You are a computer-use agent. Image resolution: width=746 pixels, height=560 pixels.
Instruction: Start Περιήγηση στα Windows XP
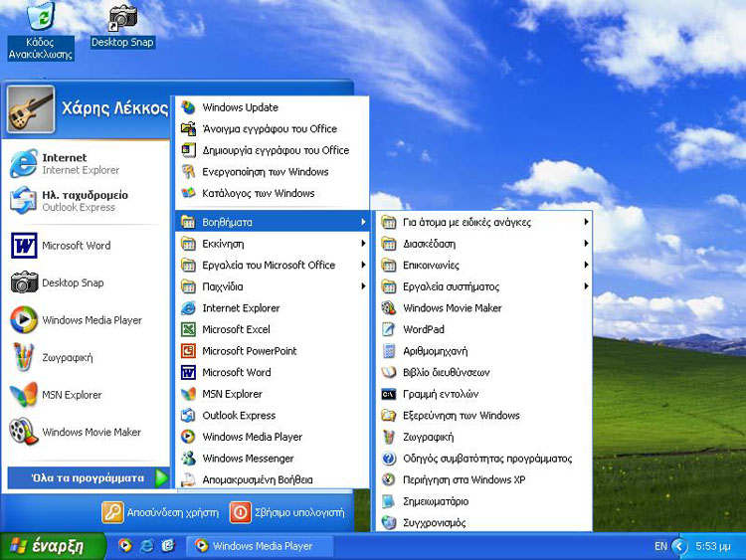(x=484, y=479)
